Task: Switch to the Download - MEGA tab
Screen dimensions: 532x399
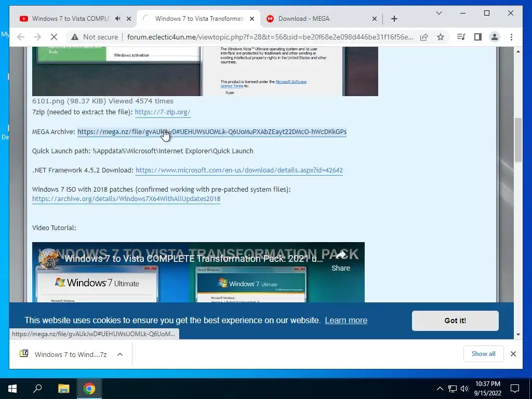Action: click(x=303, y=19)
